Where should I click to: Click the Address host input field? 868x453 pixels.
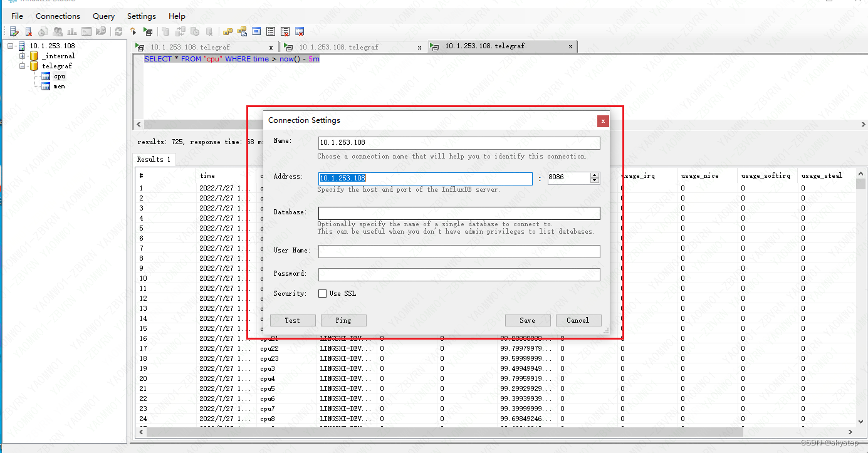click(x=426, y=179)
